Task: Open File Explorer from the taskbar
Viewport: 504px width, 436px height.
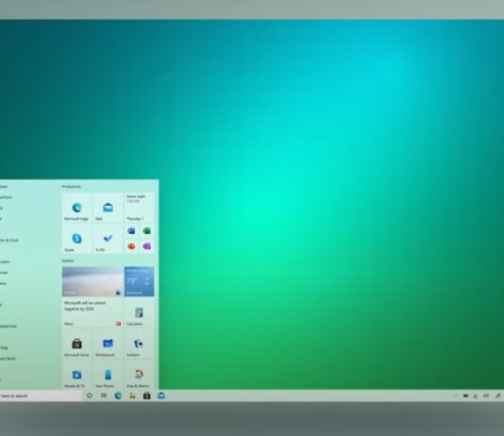Action: point(132,395)
